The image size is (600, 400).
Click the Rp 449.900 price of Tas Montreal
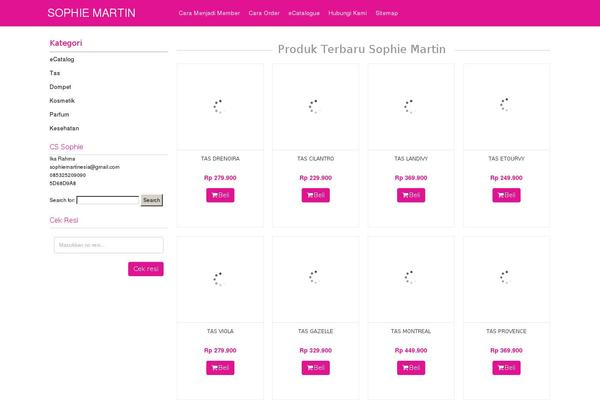(x=411, y=350)
